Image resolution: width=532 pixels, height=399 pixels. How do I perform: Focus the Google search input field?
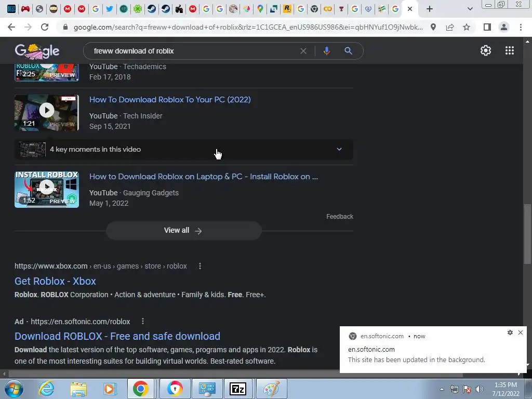[193, 51]
